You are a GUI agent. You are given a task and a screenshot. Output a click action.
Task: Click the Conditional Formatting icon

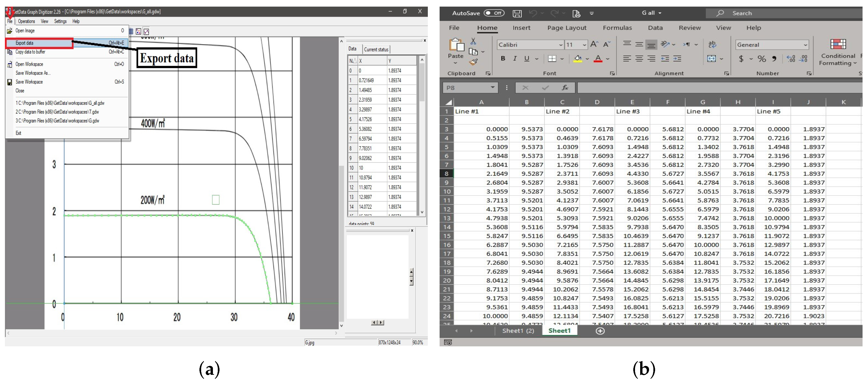coord(838,44)
